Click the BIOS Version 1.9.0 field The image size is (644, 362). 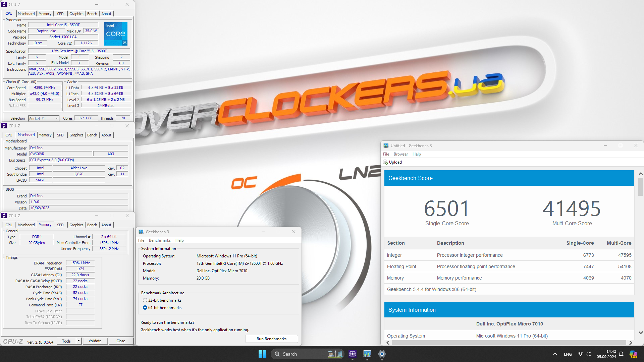(79, 202)
